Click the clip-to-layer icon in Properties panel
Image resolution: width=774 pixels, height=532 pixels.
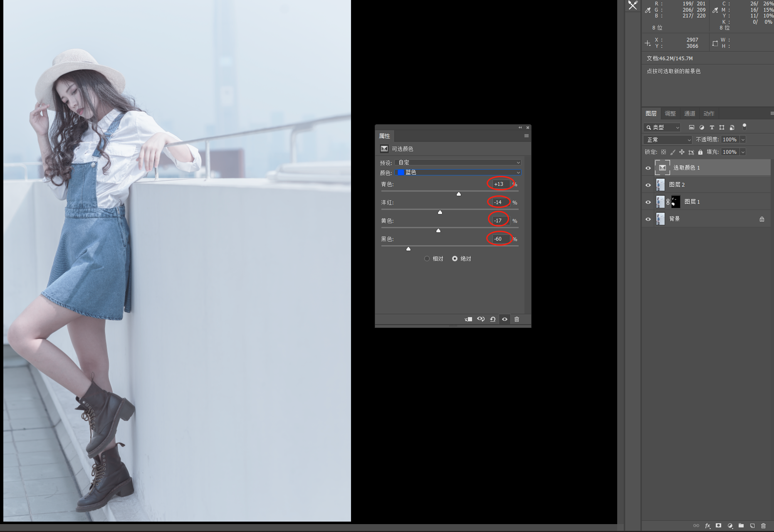[468, 319]
